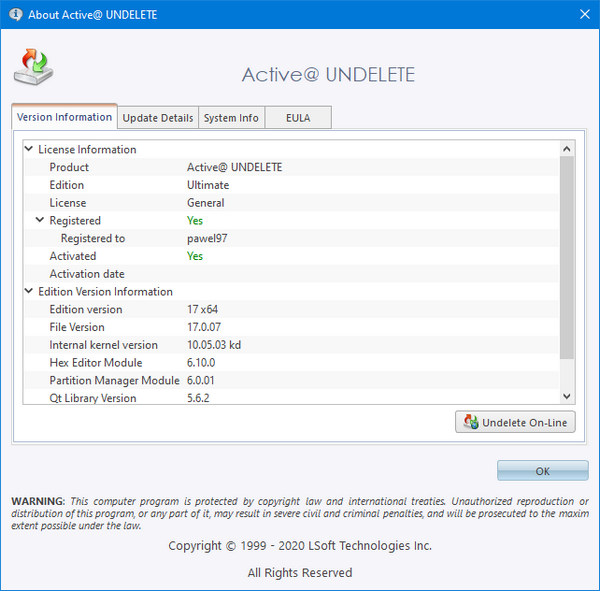Collapse the License Information section

29,150
